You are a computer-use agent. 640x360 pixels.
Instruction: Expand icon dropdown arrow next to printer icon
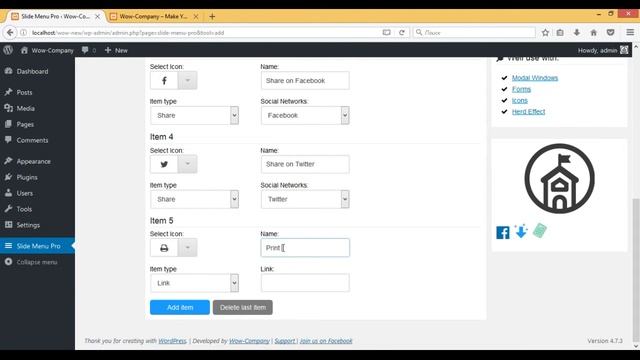(188, 248)
